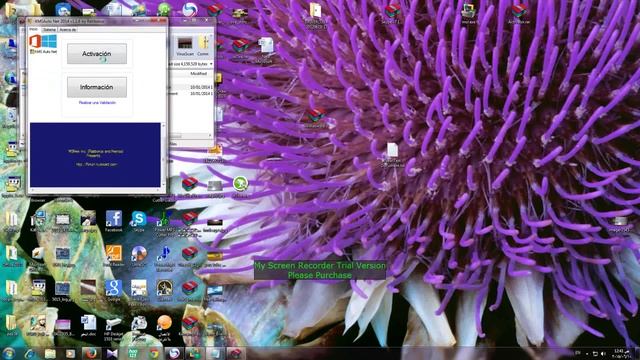The width and height of the screenshot is (640, 360).
Task: Switch to the Sistema tab in KMSAuto
Action: pyautogui.click(x=49, y=30)
